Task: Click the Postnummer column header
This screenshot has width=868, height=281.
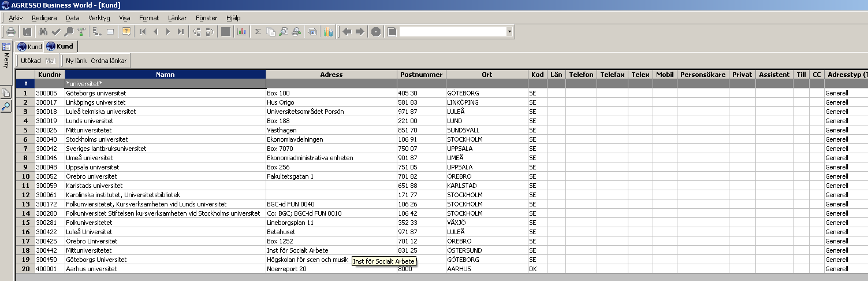Action: [x=422, y=75]
